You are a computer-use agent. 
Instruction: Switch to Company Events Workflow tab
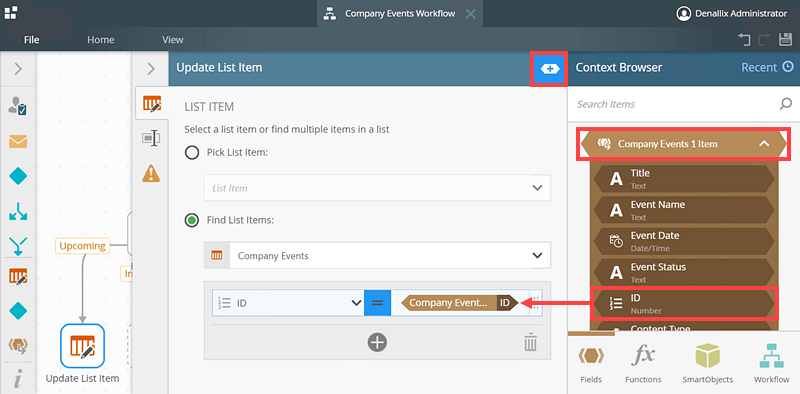[x=400, y=14]
